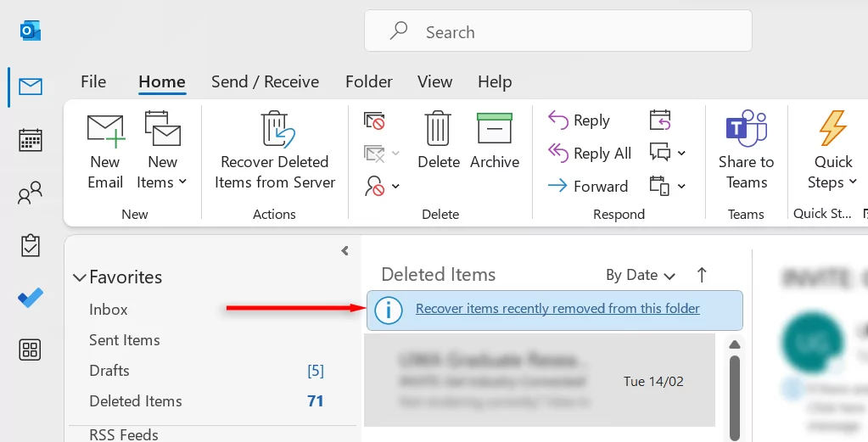
Task: Create a New Email
Action: point(106,150)
